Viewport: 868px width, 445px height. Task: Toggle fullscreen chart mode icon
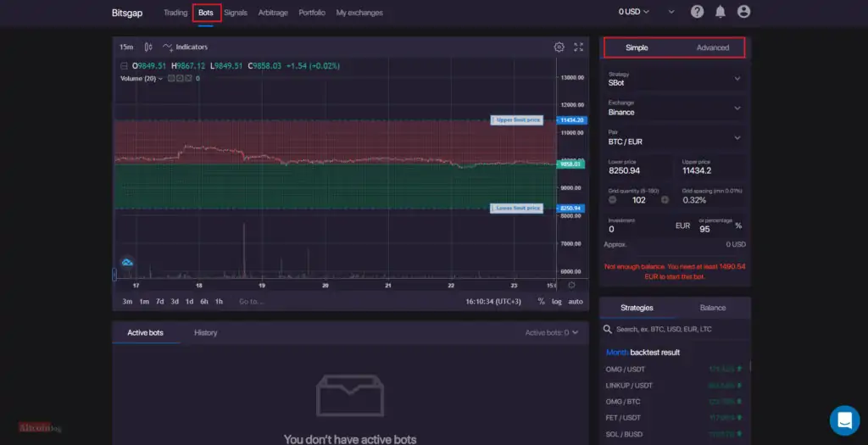578,47
